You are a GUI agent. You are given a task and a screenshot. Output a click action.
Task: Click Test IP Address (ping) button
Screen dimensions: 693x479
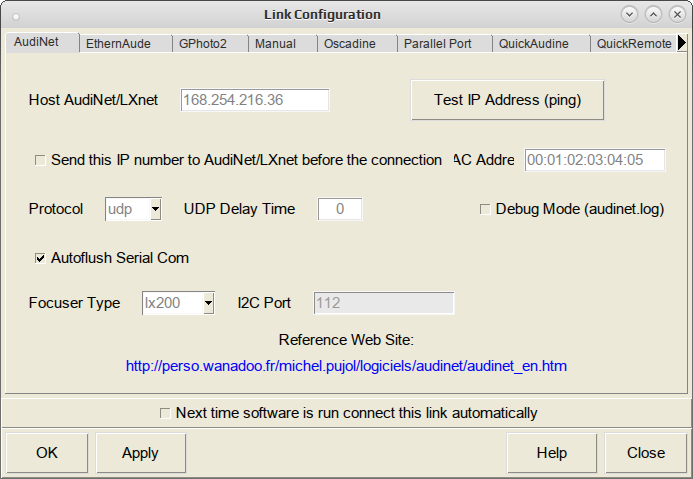coord(507,100)
